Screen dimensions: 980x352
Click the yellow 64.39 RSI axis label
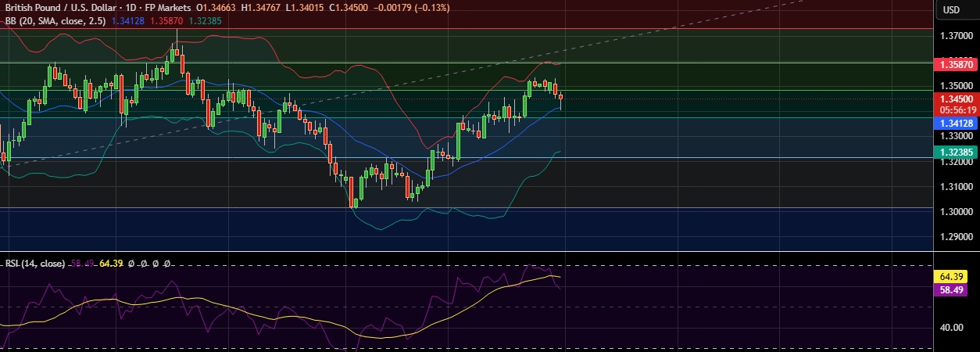(x=953, y=277)
